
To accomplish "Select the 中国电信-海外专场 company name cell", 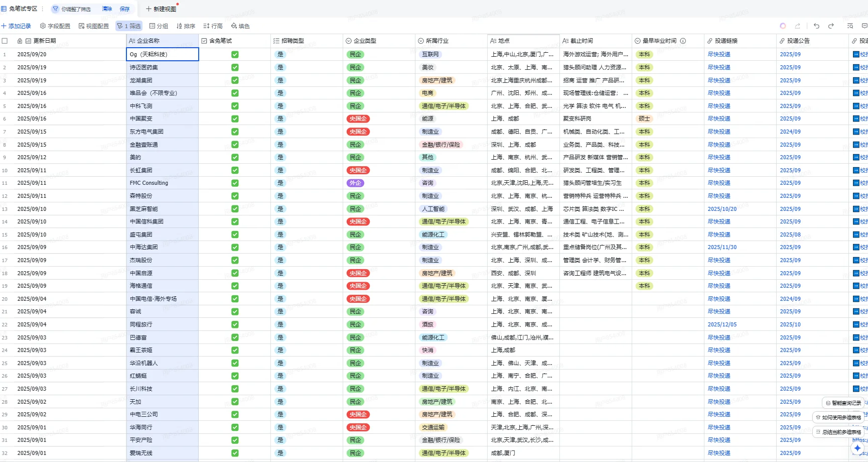I will pyautogui.click(x=163, y=299).
